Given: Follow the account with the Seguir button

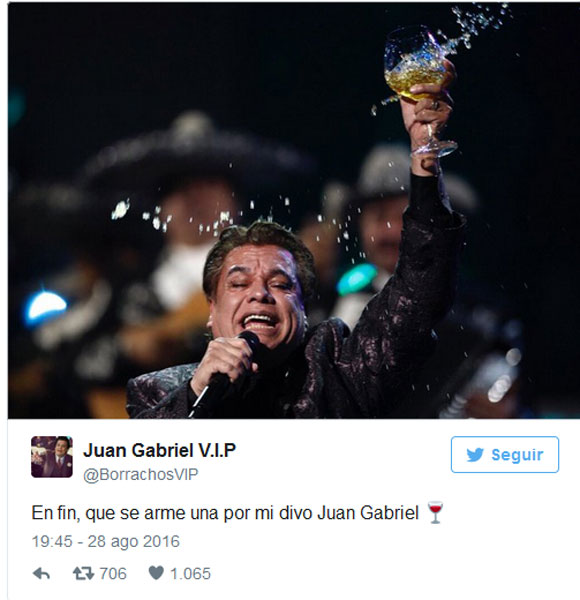Looking at the screenshot, I should click(505, 455).
